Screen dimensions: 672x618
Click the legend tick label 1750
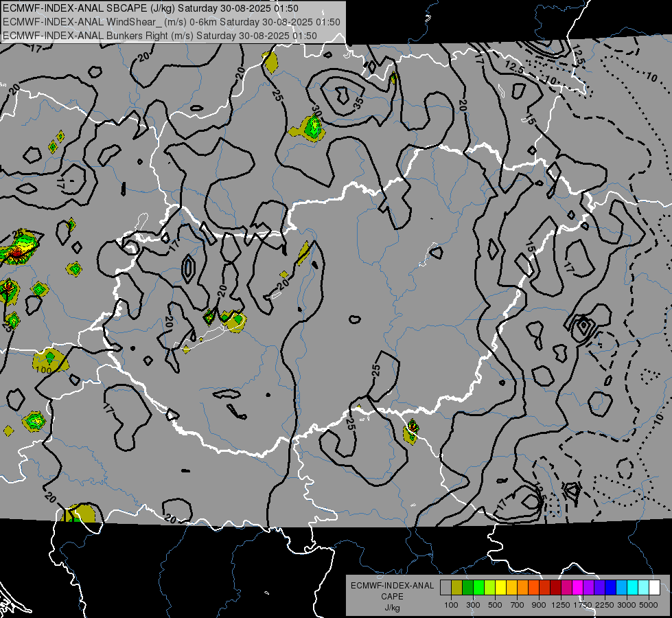(x=583, y=605)
